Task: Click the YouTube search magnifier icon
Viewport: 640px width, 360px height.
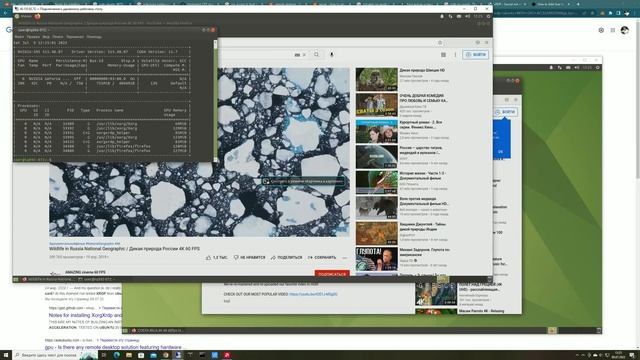Action: pos(316,54)
